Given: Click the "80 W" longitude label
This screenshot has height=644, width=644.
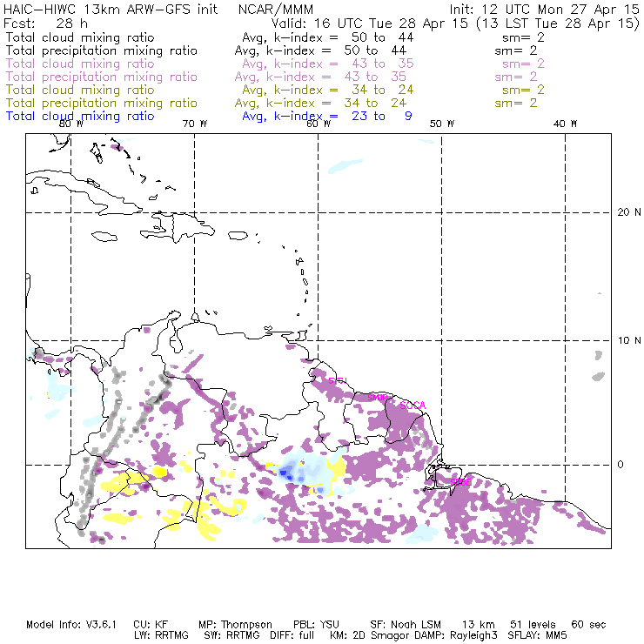Looking at the screenshot, I should pos(71,124).
